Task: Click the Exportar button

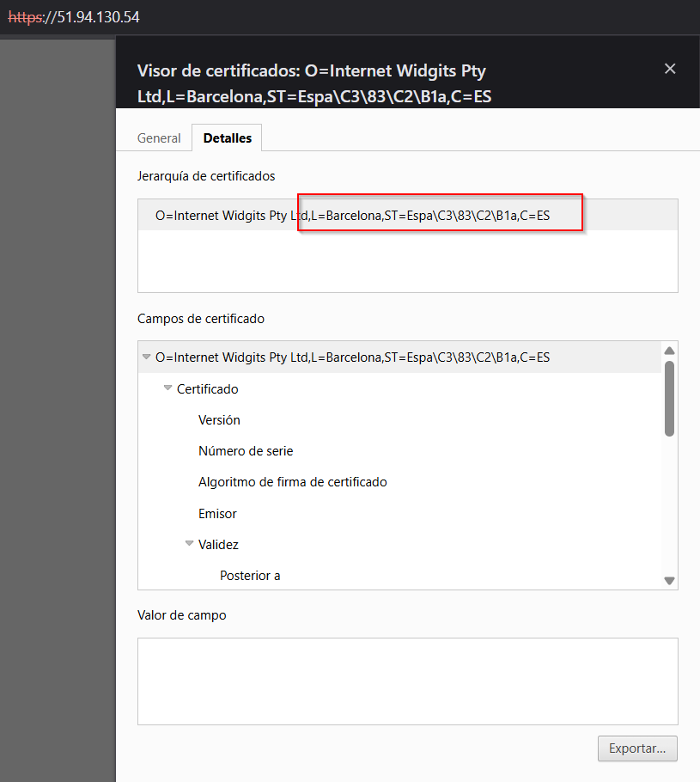Action: tap(637, 748)
